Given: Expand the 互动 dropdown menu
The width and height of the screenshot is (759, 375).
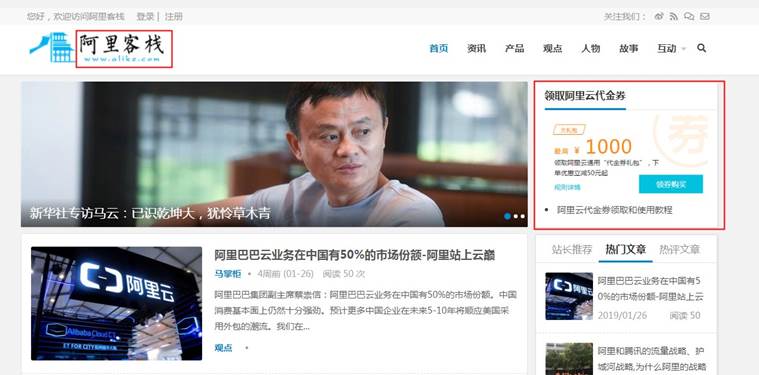Looking at the screenshot, I should pos(671,48).
